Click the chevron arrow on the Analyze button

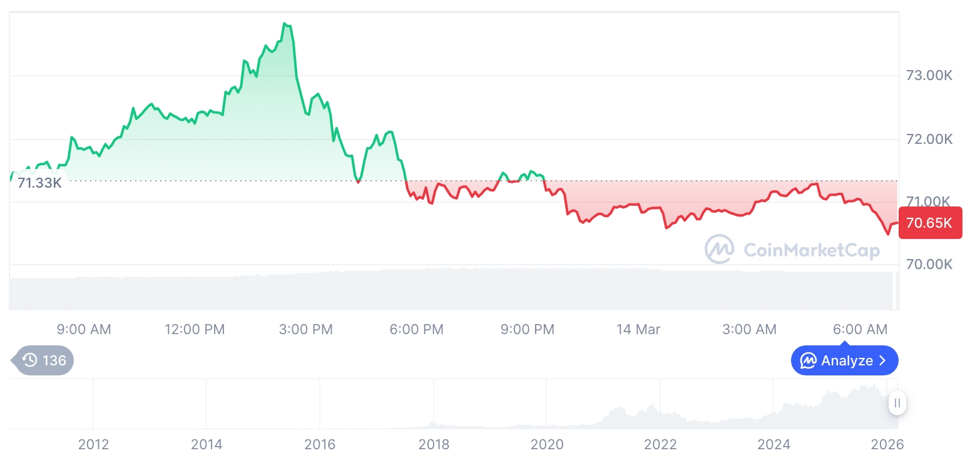click(883, 361)
